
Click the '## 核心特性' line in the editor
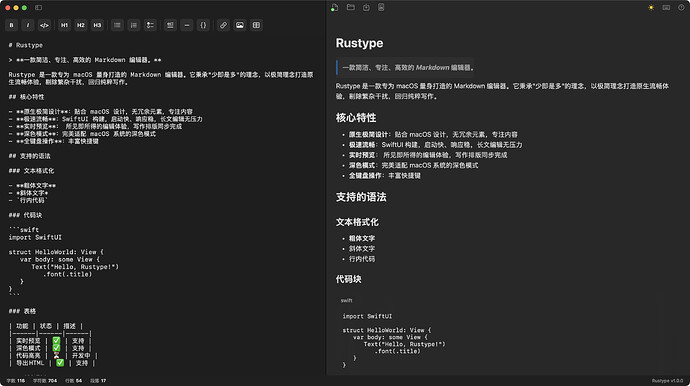tap(26, 97)
